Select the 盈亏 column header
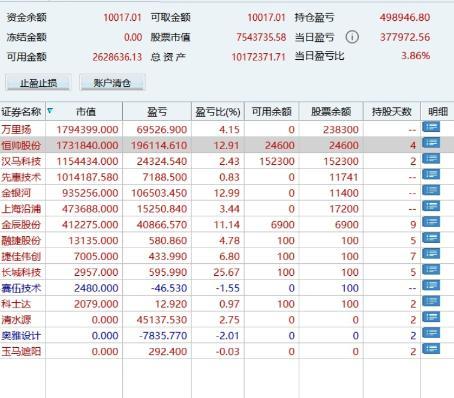This screenshot has width=454, height=398. tap(157, 112)
